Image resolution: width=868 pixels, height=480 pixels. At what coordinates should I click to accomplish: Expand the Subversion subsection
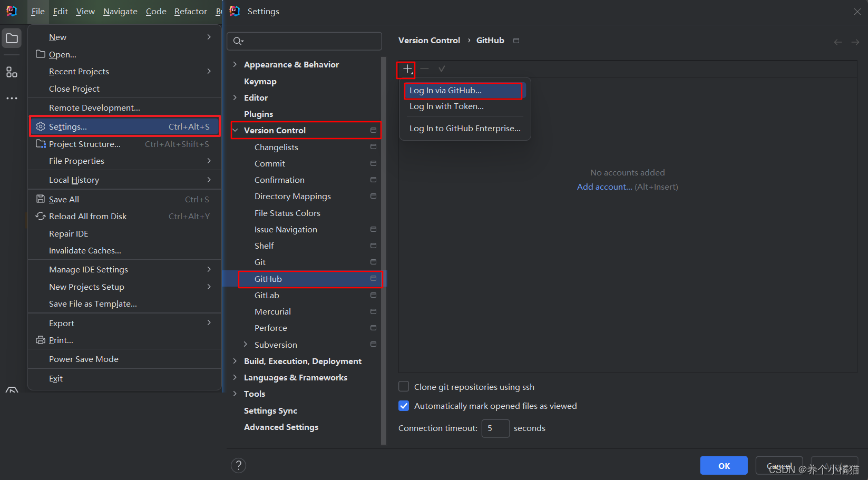246,345
